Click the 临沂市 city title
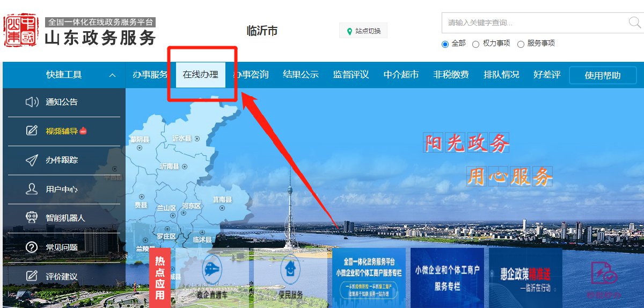The width and height of the screenshot is (644, 308). click(x=262, y=31)
